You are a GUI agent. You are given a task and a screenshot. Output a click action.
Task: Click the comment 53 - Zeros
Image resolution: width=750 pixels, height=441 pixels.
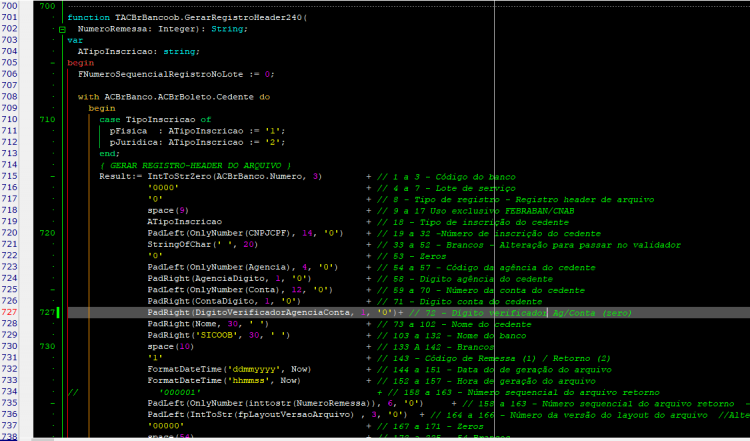(412, 257)
